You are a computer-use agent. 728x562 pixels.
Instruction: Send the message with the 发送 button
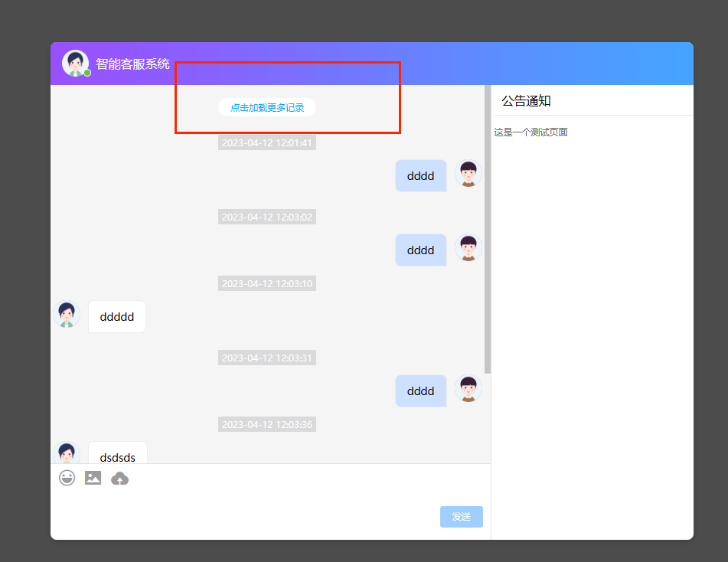tap(462, 517)
